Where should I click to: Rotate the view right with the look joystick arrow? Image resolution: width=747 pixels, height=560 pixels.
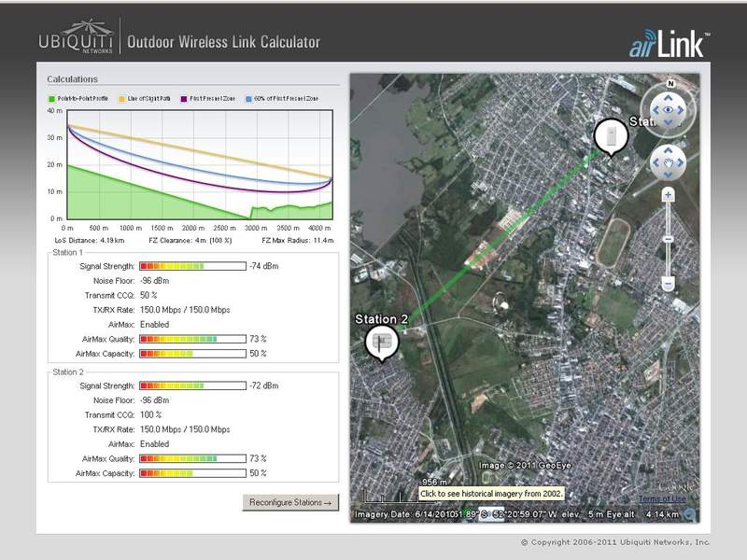[x=681, y=110]
